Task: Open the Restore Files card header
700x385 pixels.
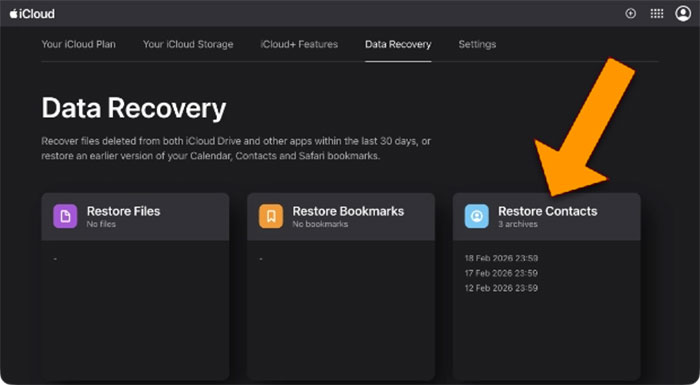Action: (135, 217)
